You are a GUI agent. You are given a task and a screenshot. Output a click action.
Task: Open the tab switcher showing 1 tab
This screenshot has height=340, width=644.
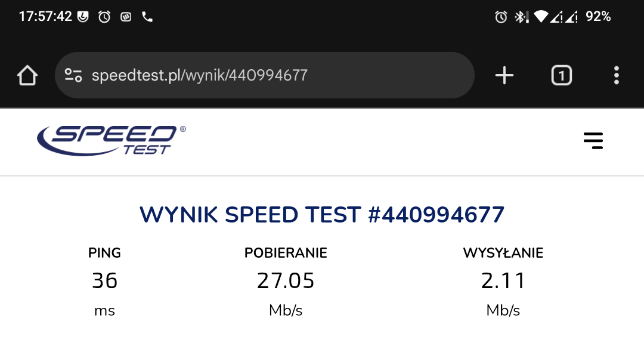pyautogui.click(x=561, y=76)
